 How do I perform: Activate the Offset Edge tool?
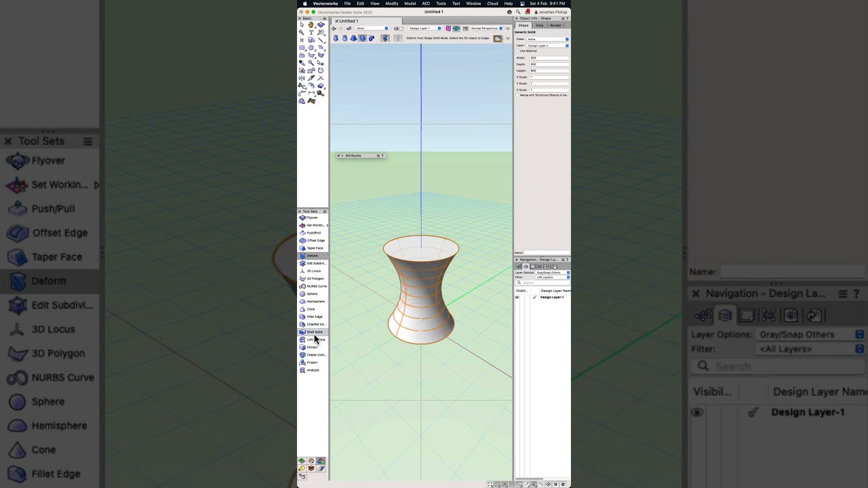click(313, 241)
